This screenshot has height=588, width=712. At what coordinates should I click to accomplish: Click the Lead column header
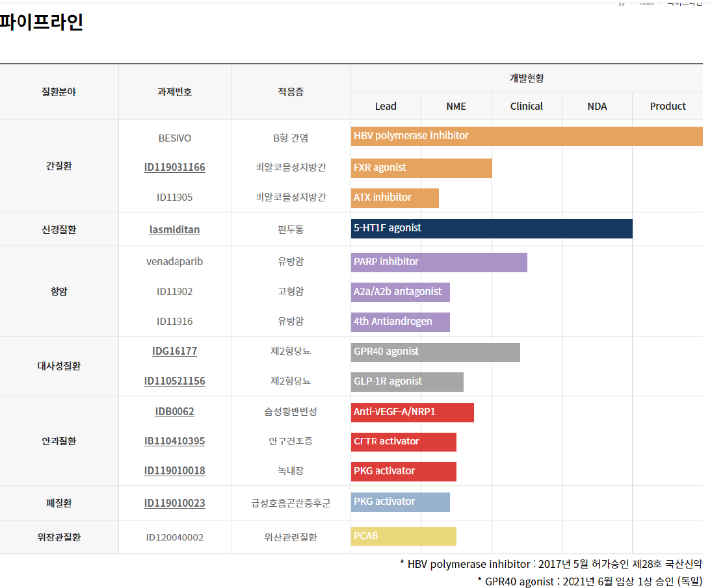click(x=386, y=106)
